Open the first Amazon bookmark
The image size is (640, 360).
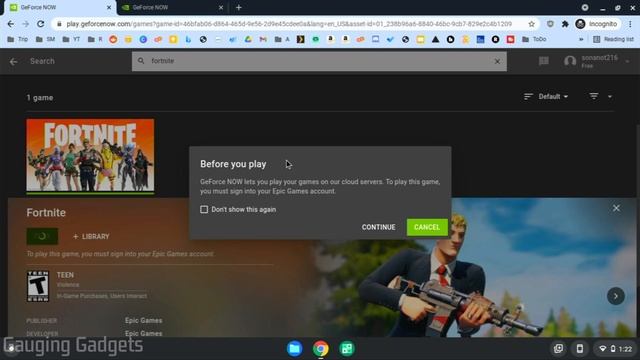click(x=330, y=39)
